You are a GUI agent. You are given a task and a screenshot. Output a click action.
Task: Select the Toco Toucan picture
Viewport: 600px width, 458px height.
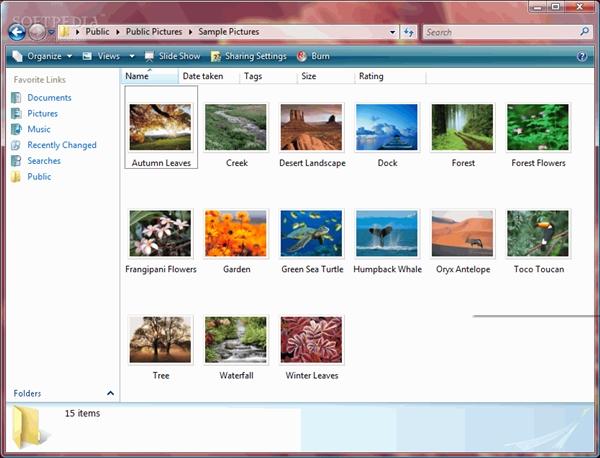[x=537, y=234]
